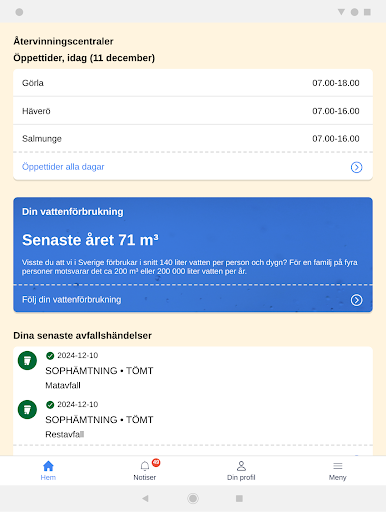Select the Salmunge opening hours row
Screen dimensions: 386x512
(x=193, y=139)
